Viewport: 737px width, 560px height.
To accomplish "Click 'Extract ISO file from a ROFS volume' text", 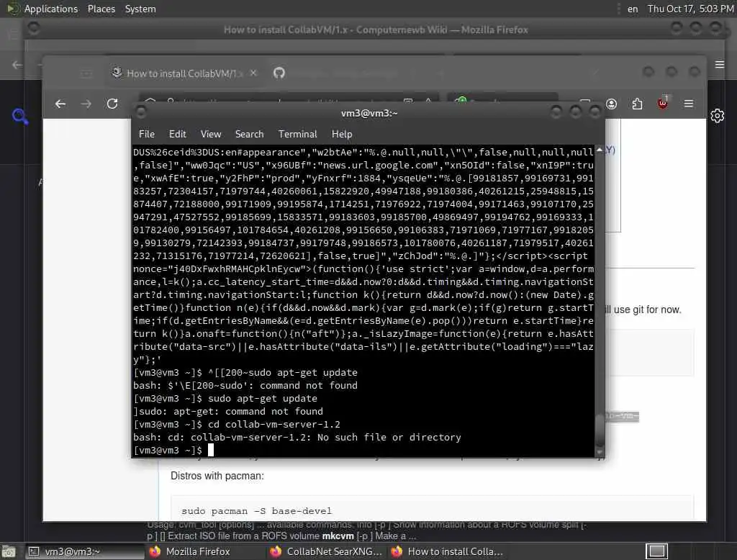I will click(x=243, y=536).
